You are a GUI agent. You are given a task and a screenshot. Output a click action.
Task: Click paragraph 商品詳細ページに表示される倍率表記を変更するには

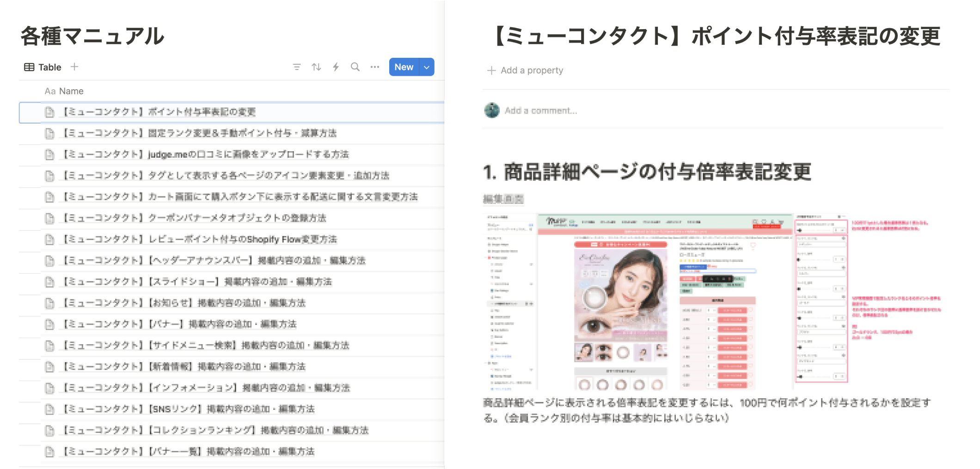(x=707, y=410)
